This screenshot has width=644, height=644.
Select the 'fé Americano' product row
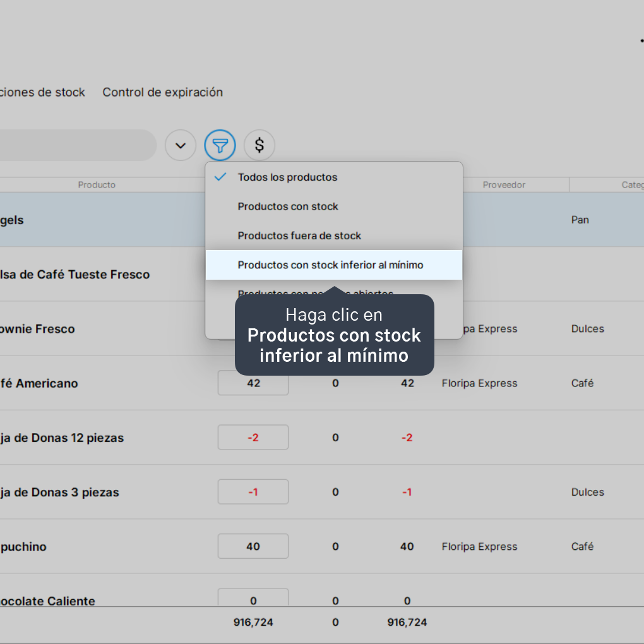(322, 383)
